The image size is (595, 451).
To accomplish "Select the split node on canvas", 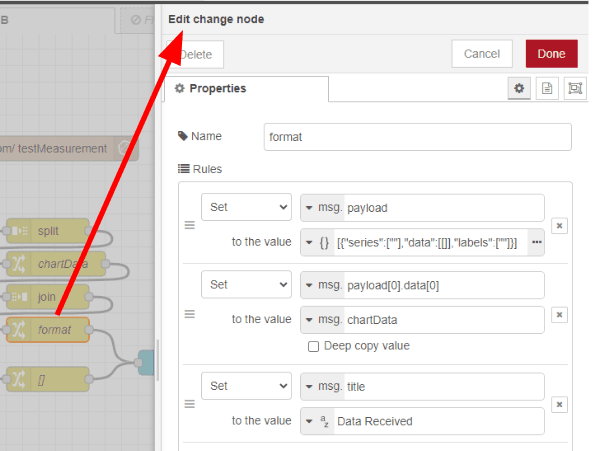I will [48, 231].
